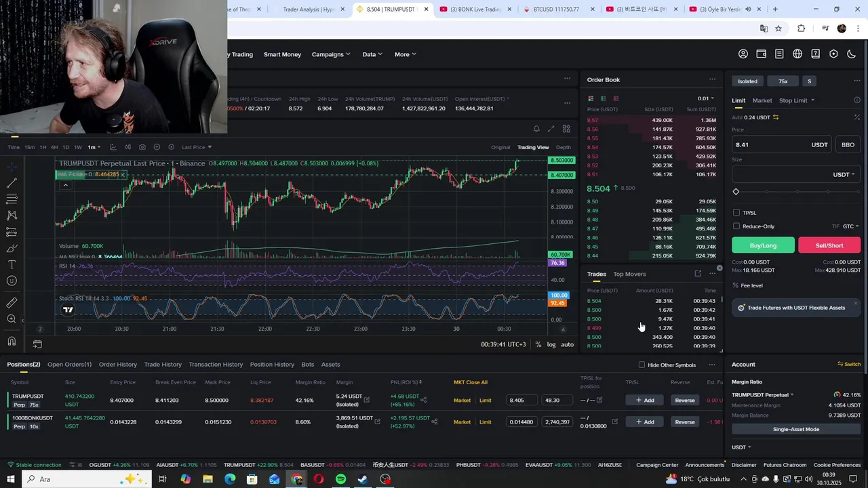The image size is (868, 488).
Task: Switch to the Position History tab
Action: pos(272,365)
